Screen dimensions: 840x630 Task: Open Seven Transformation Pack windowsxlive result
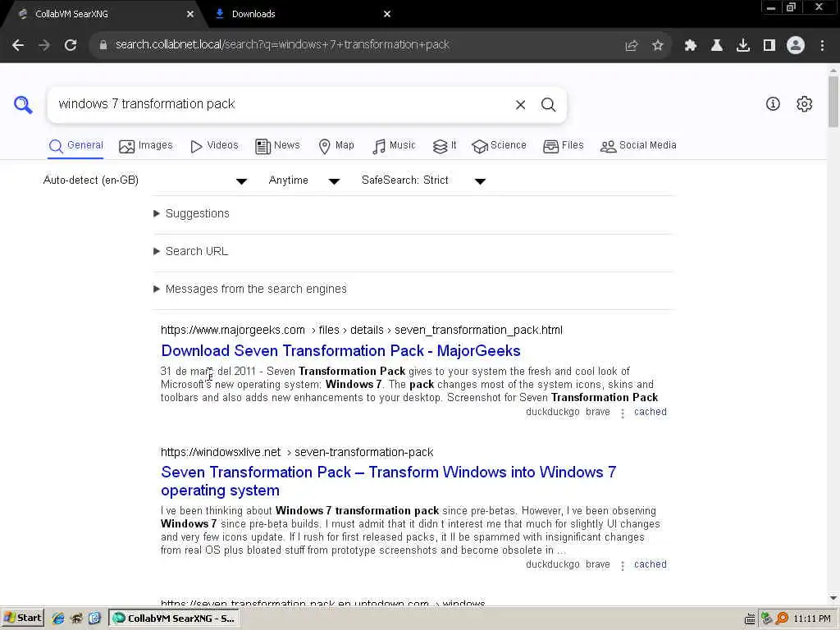point(388,481)
